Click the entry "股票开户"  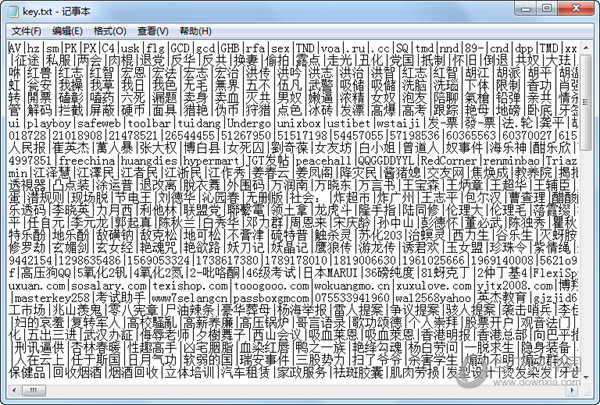pos(489,323)
